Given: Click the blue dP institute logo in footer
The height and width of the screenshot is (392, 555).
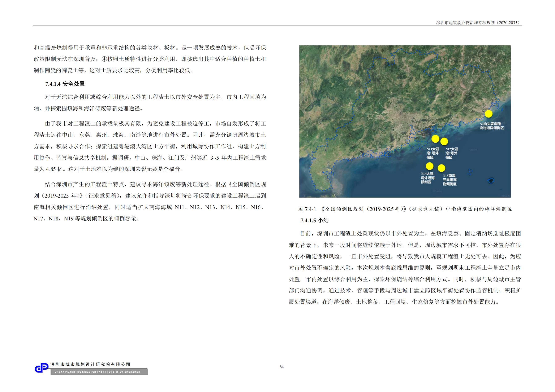Looking at the screenshot, I should (42, 368).
